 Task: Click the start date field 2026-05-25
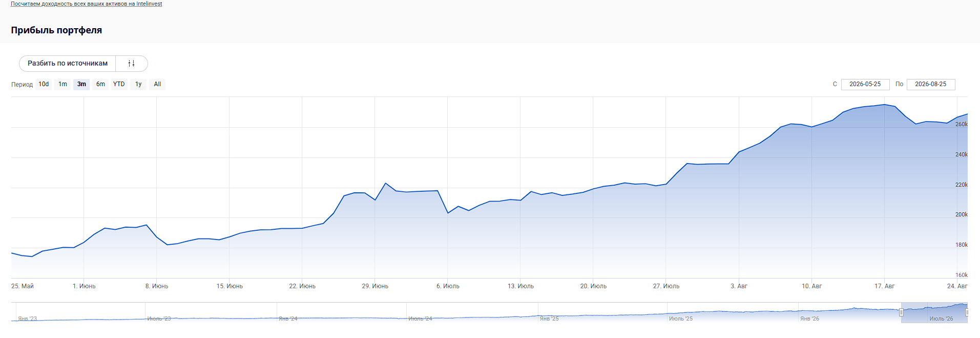click(865, 84)
